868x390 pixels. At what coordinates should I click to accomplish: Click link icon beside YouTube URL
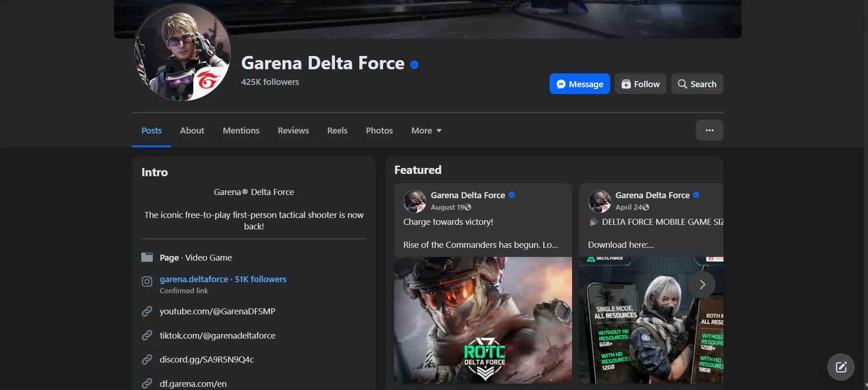point(147,312)
